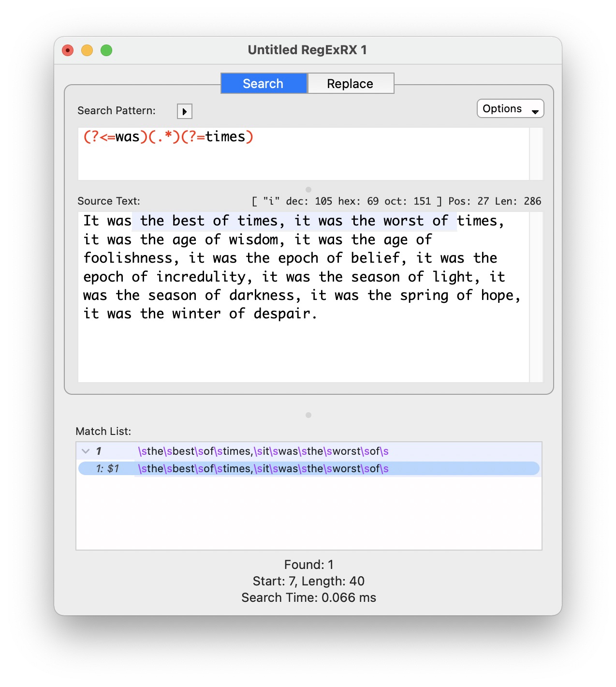616x687 pixels.
Task: Switch to the Replace tab
Action: [x=350, y=83]
